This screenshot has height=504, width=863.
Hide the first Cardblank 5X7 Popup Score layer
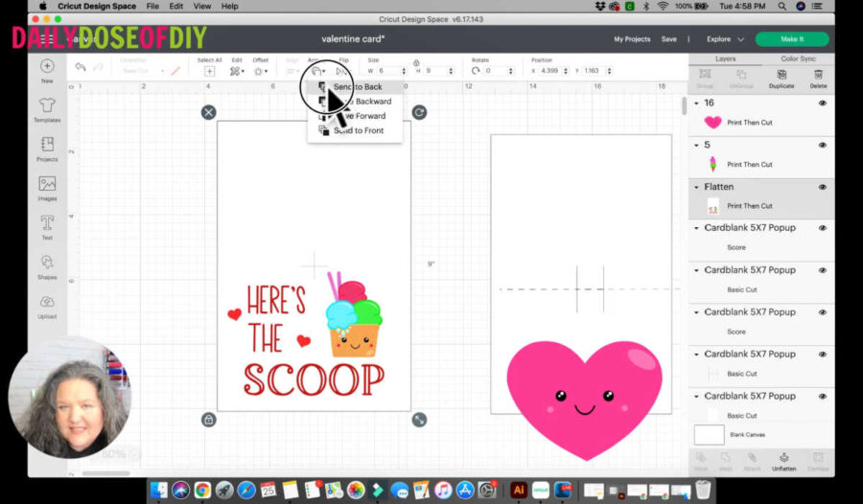click(823, 228)
